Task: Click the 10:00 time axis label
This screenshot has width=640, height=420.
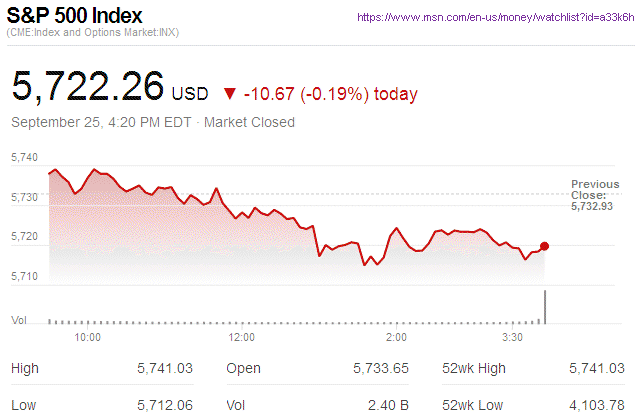Action: (88, 338)
